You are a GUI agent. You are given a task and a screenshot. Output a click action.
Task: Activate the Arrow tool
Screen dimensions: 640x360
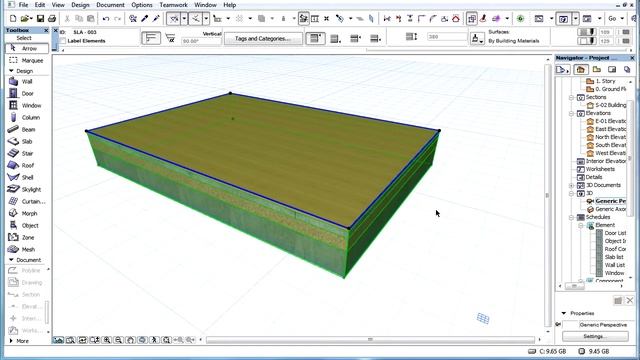click(27, 48)
